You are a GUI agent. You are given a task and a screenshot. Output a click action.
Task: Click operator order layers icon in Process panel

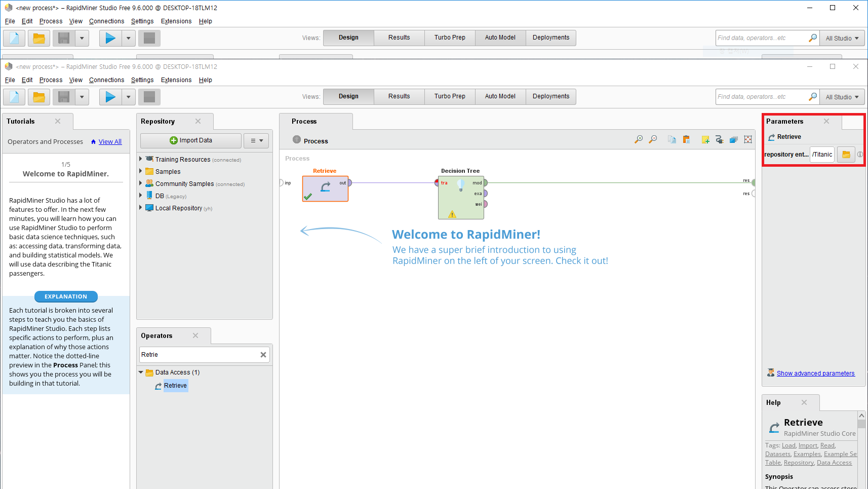pos(734,139)
